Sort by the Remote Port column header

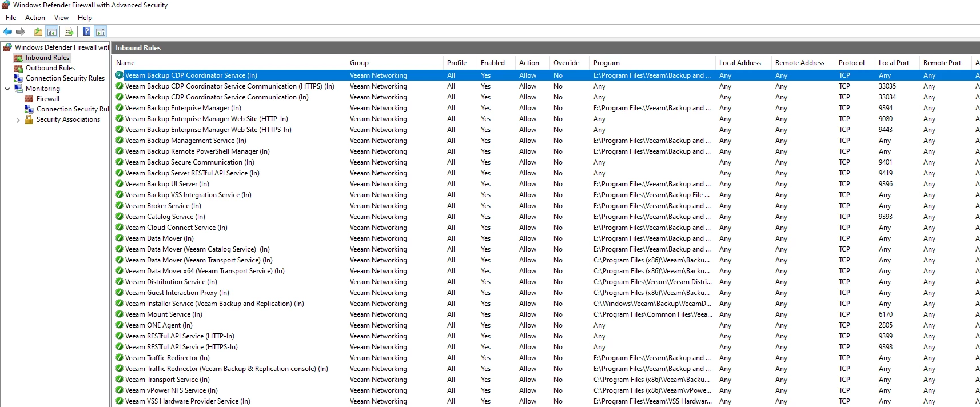coord(946,63)
